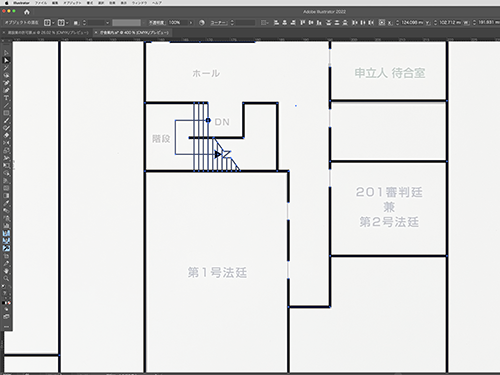Click the opacity 100% field
The image size is (500, 375).
click(x=177, y=23)
